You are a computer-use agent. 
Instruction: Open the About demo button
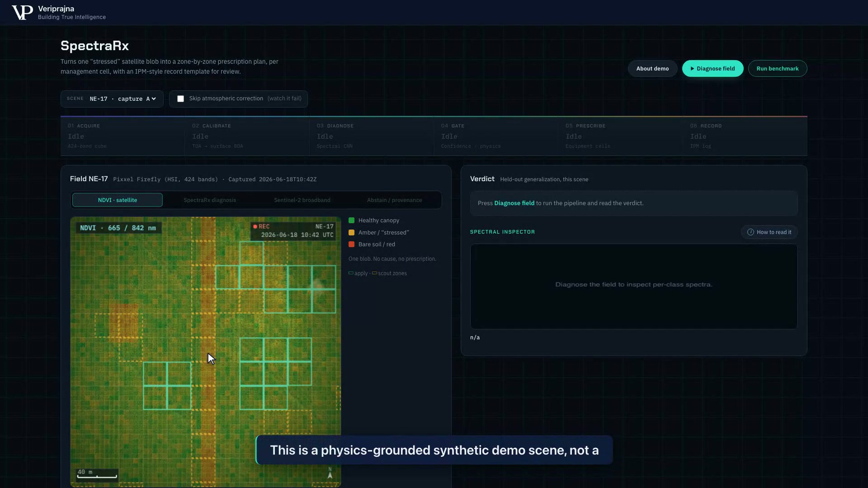(652, 69)
